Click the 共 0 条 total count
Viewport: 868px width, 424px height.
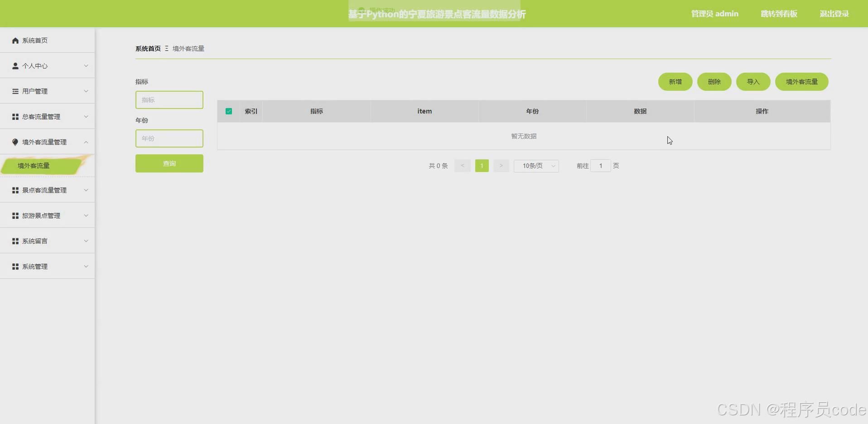[438, 166]
